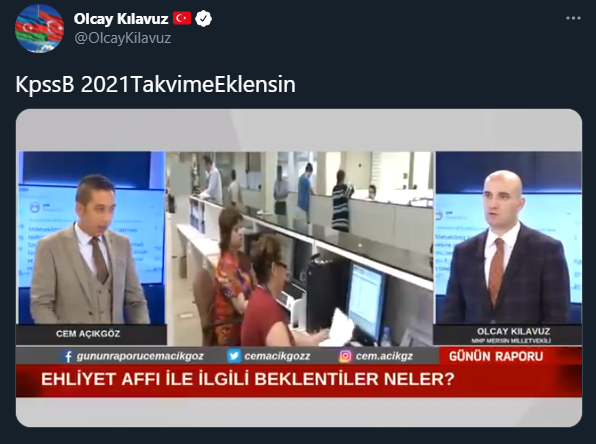
Task: Open the round flag profile avatar
Action: (39, 28)
